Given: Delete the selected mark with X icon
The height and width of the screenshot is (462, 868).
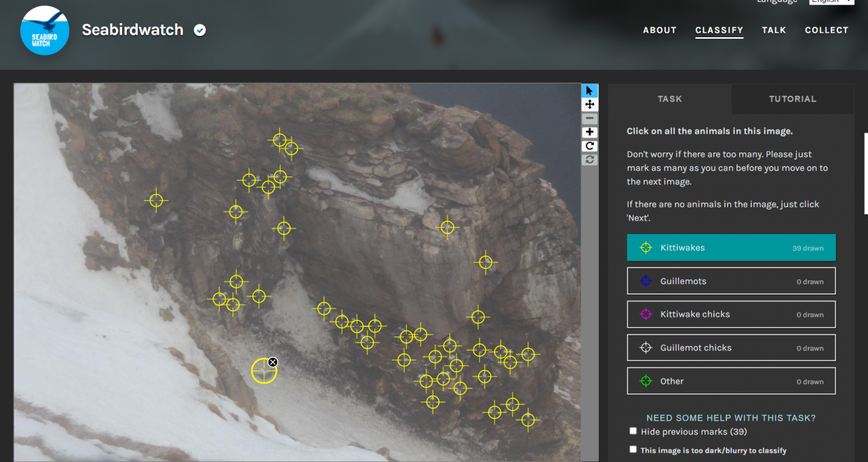Looking at the screenshot, I should click(273, 362).
